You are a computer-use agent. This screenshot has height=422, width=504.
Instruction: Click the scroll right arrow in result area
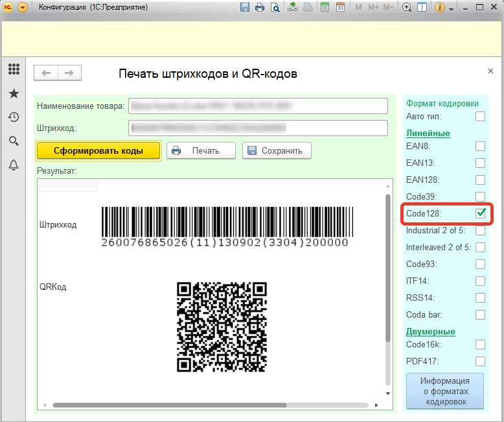(376, 405)
